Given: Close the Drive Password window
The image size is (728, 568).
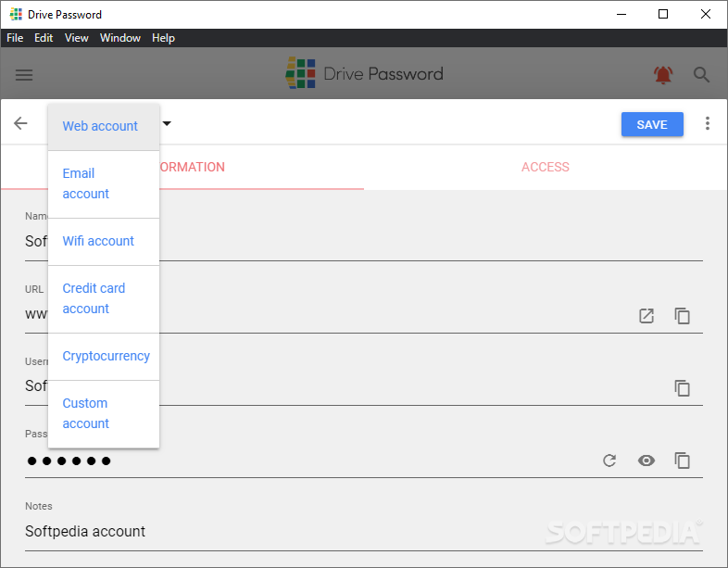Looking at the screenshot, I should [x=705, y=15].
